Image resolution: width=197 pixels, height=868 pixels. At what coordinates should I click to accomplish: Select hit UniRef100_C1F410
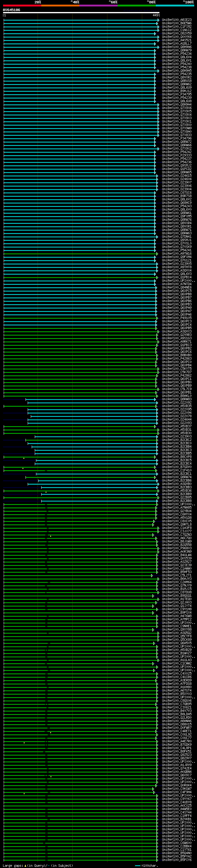coord(177,470)
